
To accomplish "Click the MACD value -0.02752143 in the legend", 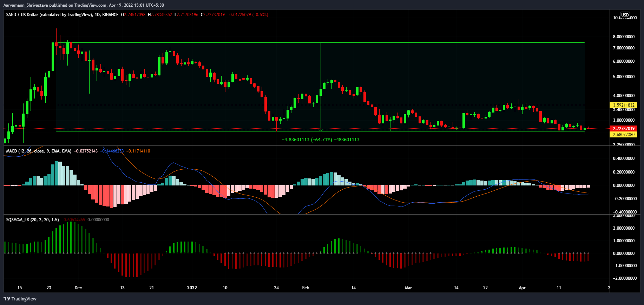I will (86, 151).
